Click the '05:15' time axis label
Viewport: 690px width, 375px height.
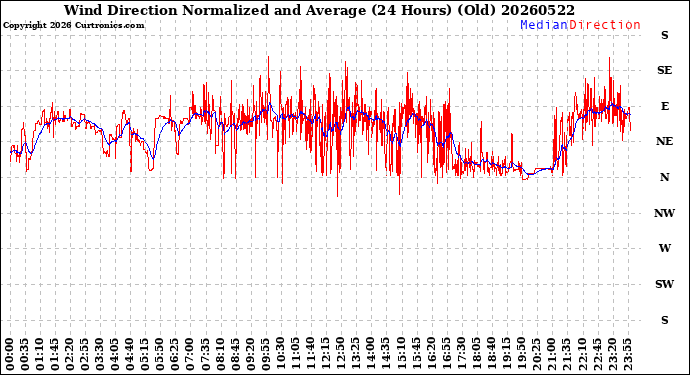point(145,354)
